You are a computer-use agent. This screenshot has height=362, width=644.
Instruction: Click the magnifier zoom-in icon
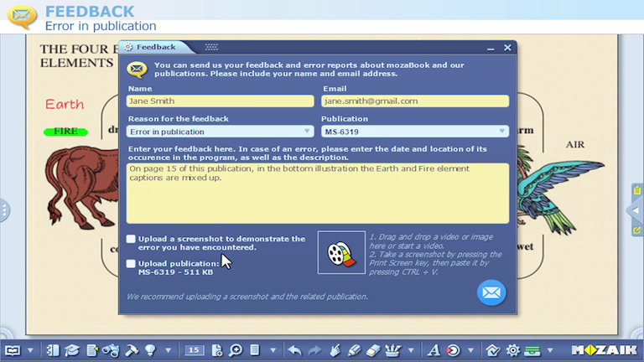pyautogui.click(x=236, y=350)
